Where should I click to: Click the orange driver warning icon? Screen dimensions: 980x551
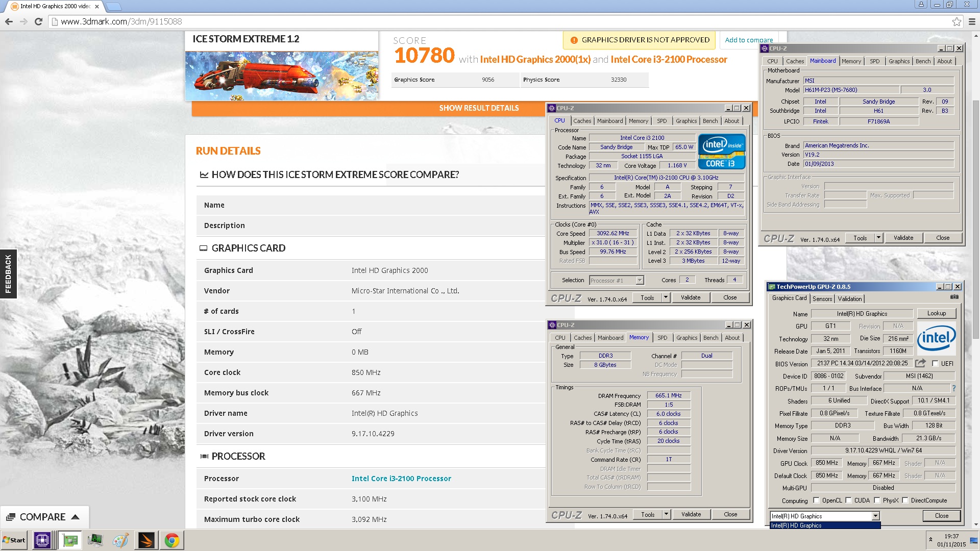[x=574, y=40]
